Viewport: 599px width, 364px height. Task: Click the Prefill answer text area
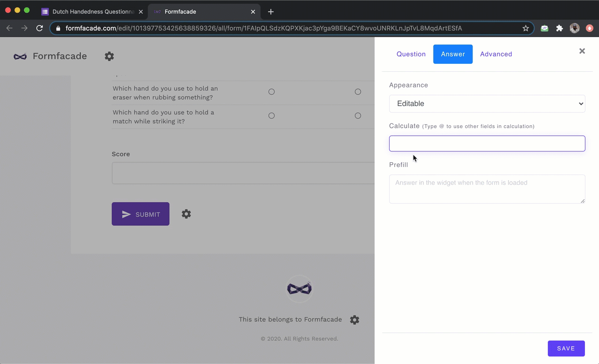487,189
